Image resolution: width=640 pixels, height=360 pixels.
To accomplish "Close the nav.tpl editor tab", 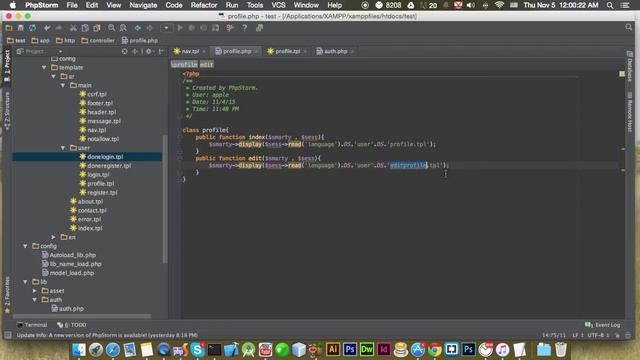I will (x=204, y=51).
